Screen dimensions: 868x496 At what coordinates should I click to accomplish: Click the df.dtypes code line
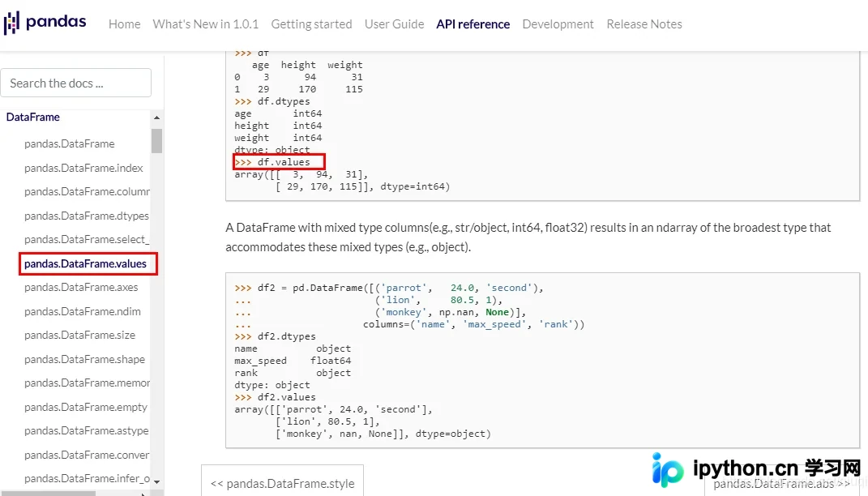click(x=272, y=102)
